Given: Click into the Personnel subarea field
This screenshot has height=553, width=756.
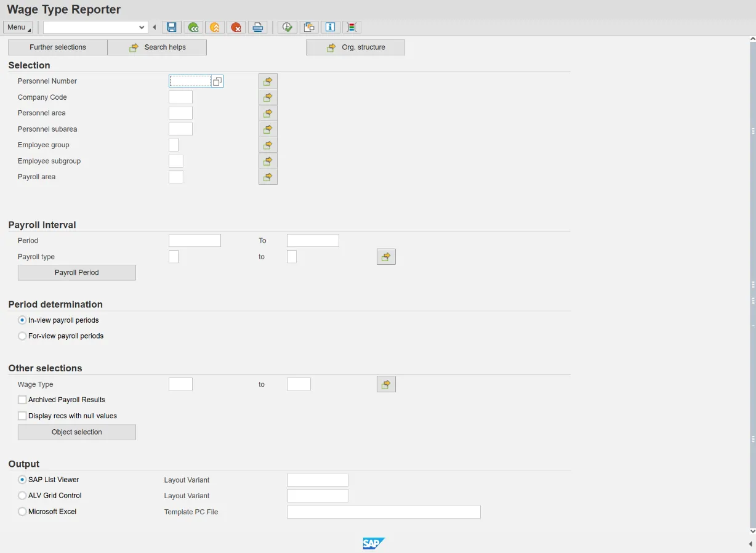Looking at the screenshot, I should click(180, 129).
